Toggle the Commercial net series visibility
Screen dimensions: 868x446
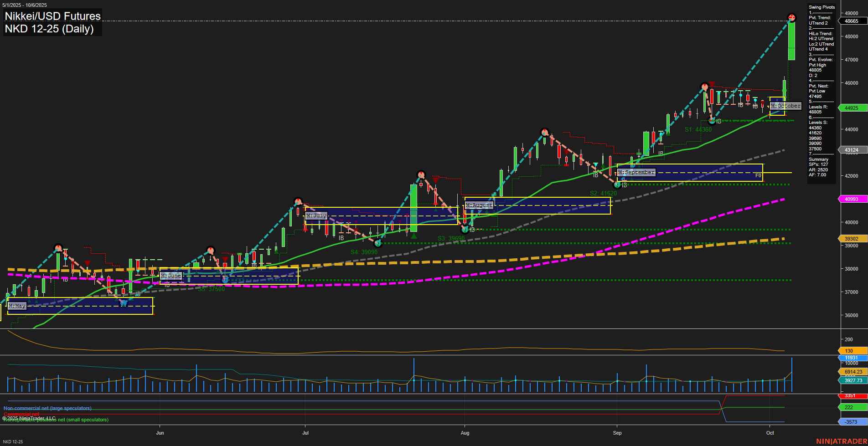[x=21, y=414]
